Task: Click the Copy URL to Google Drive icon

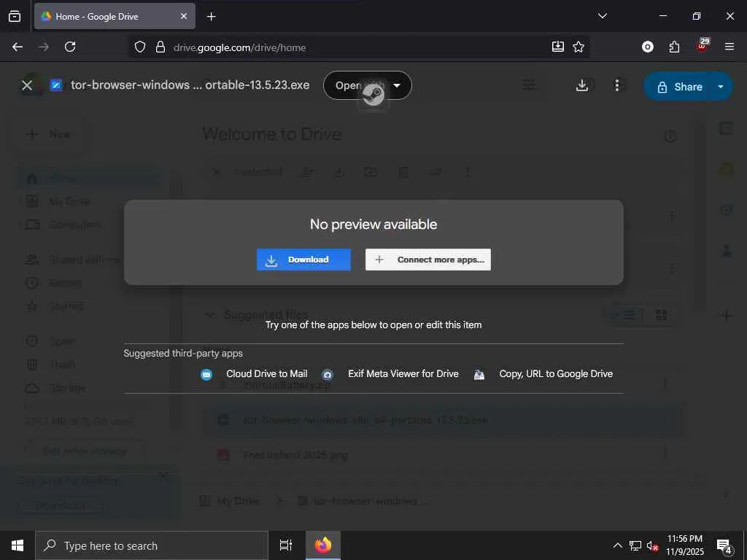Action: pos(479,375)
